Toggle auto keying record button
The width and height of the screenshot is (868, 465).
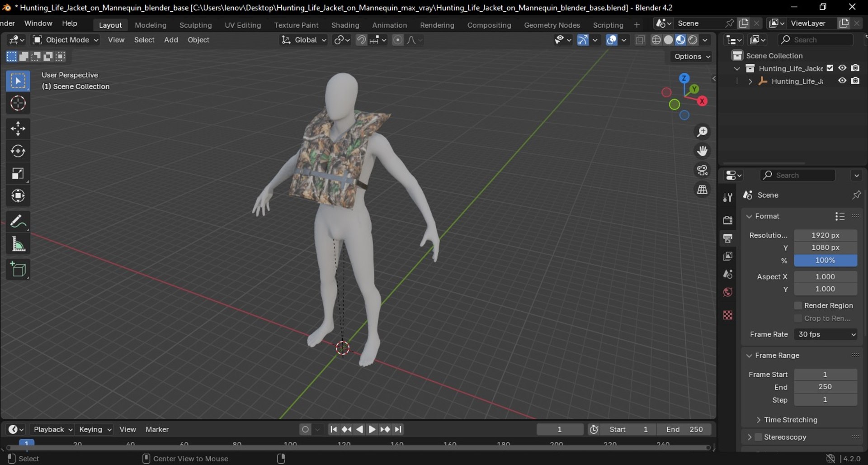(306, 429)
